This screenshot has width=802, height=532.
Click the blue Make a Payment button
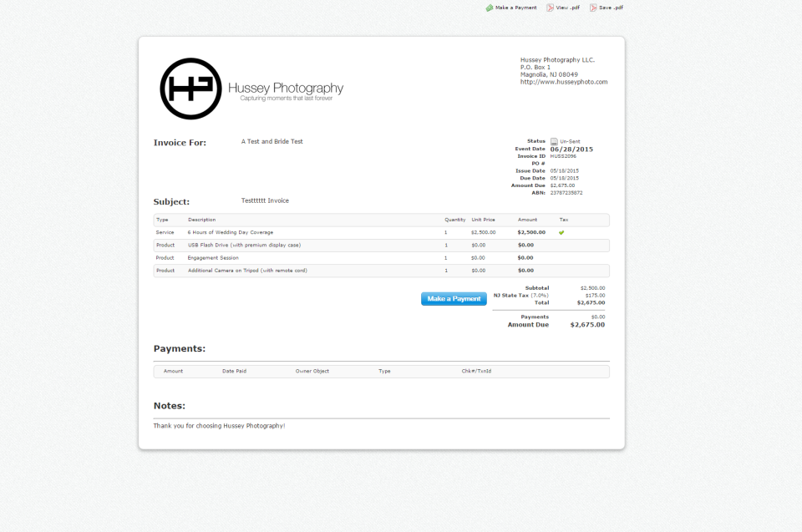point(454,299)
